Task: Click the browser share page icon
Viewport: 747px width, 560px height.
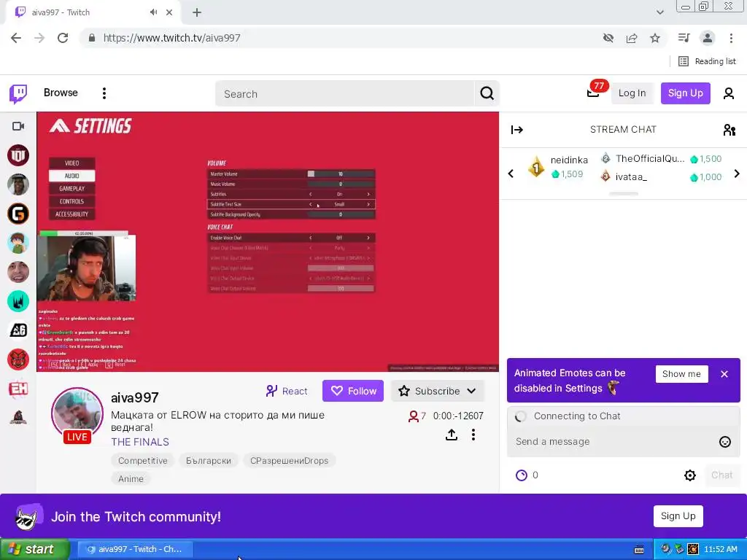Action: [x=632, y=38]
